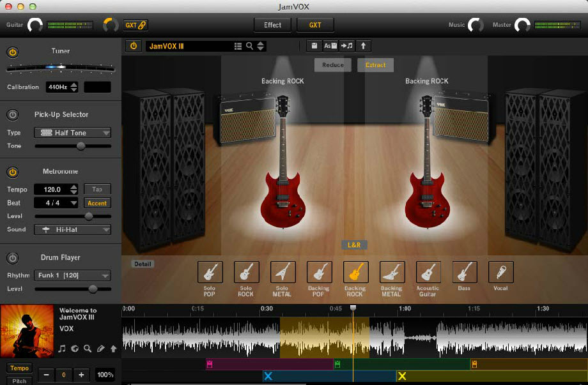Click the song search magnifier icon

(x=88, y=349)
